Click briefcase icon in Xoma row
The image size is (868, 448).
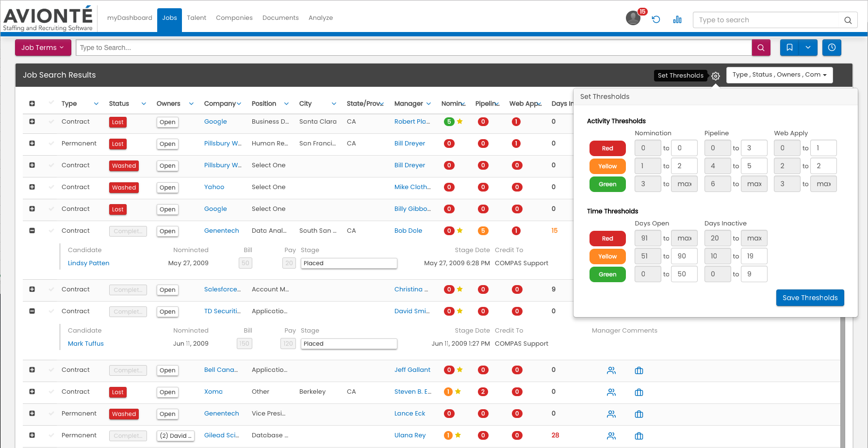[x=639, y=392]
